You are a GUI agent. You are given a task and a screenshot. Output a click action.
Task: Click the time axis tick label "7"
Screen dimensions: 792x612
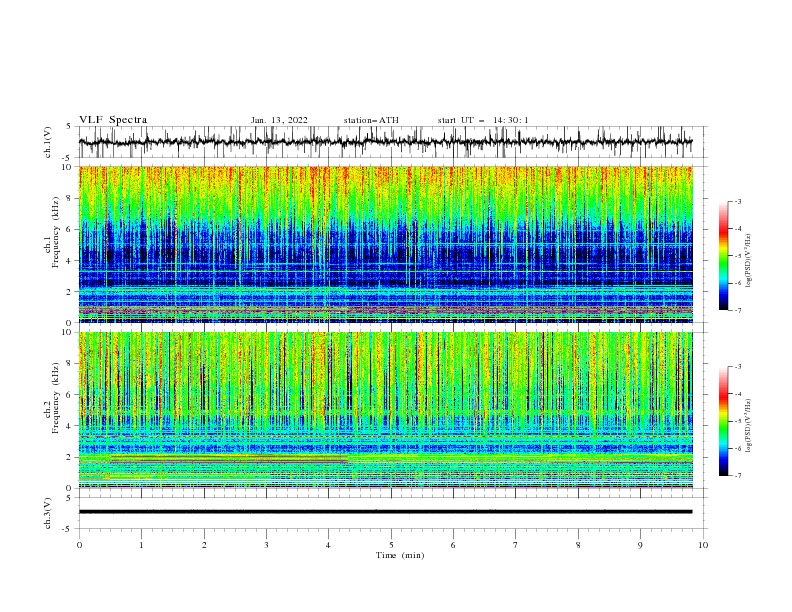[516, 545]
